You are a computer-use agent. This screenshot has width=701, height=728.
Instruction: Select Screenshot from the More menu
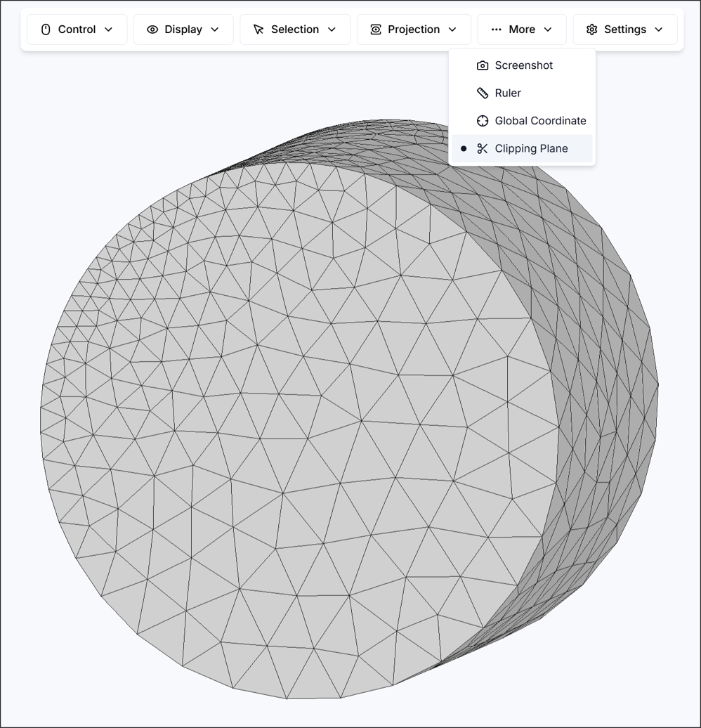click(524, 65)
